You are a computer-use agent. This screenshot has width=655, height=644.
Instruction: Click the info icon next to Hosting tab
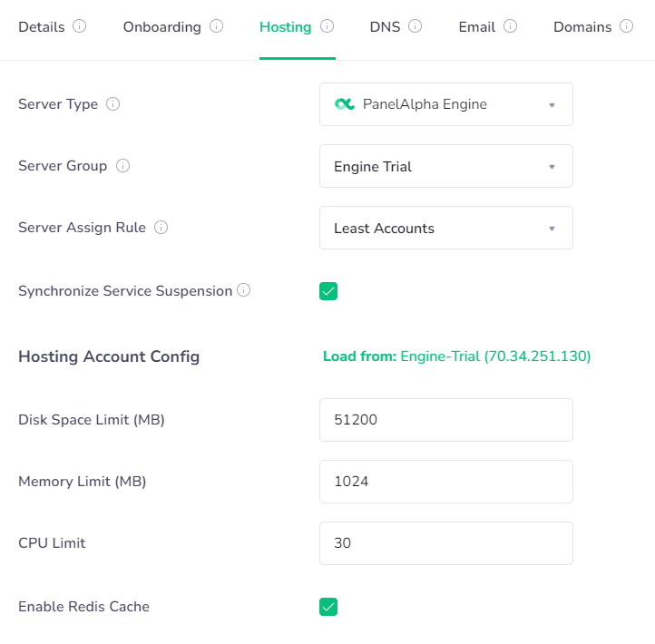pyautogui.click(x=327, y=26)
